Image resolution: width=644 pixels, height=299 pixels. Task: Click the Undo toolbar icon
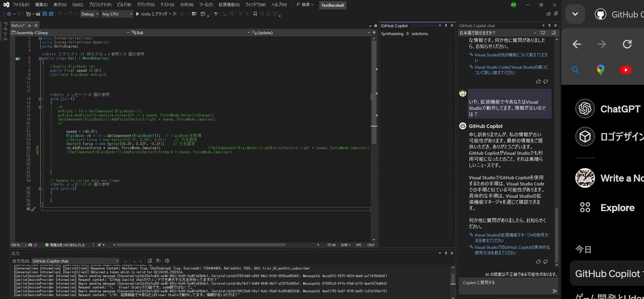(60, 13)
